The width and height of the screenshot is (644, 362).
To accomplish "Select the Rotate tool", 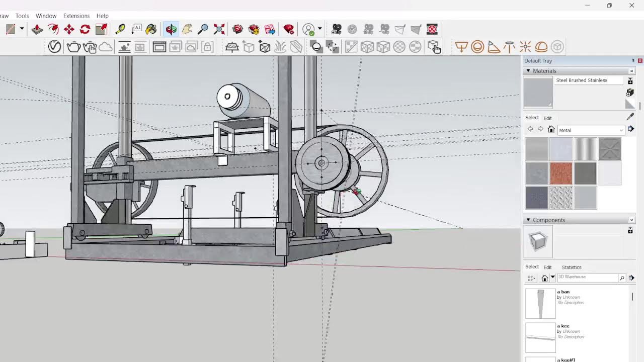I will pyautogui.click(x=85, y=29).
